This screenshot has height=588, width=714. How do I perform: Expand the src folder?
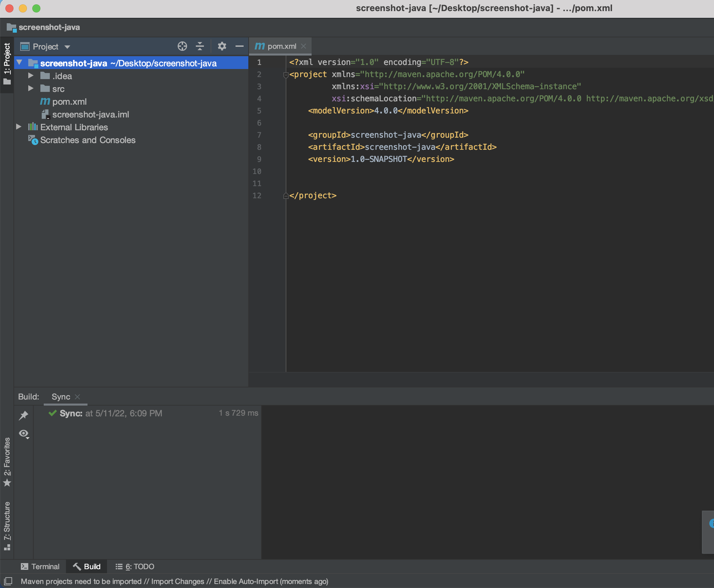coord(31,89)
